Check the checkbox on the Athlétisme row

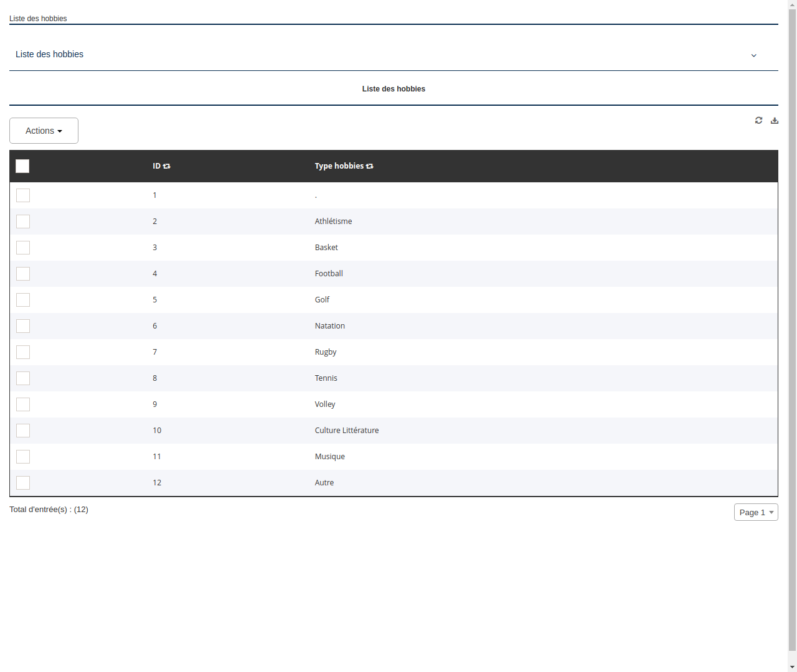[22, 222]
